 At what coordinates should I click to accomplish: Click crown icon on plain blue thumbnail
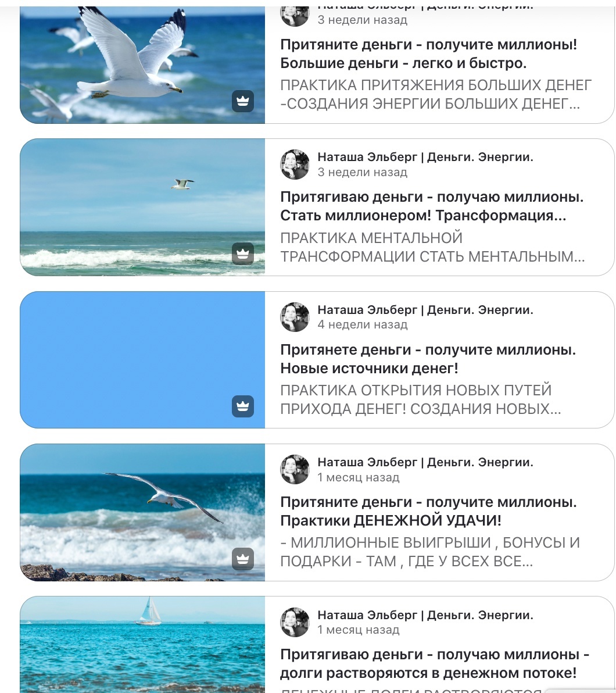click(243, 406)
